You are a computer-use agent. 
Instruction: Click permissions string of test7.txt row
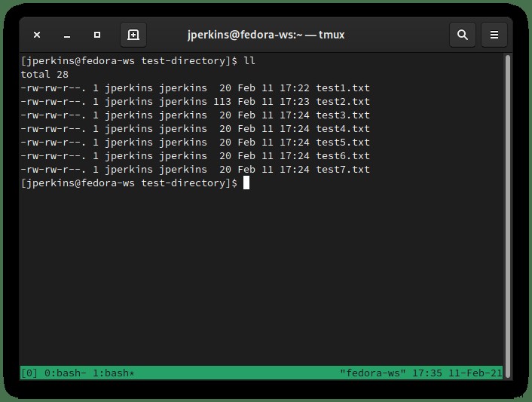(x=53, y=170)
